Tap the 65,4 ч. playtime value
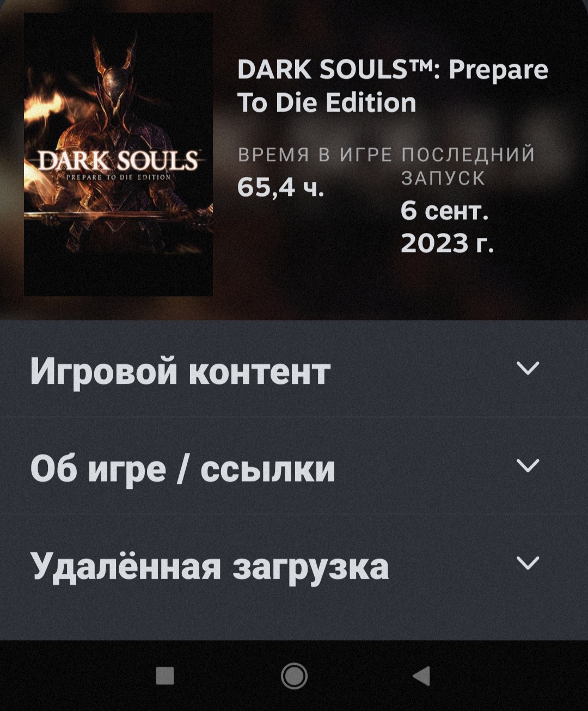 pos(281,188)
